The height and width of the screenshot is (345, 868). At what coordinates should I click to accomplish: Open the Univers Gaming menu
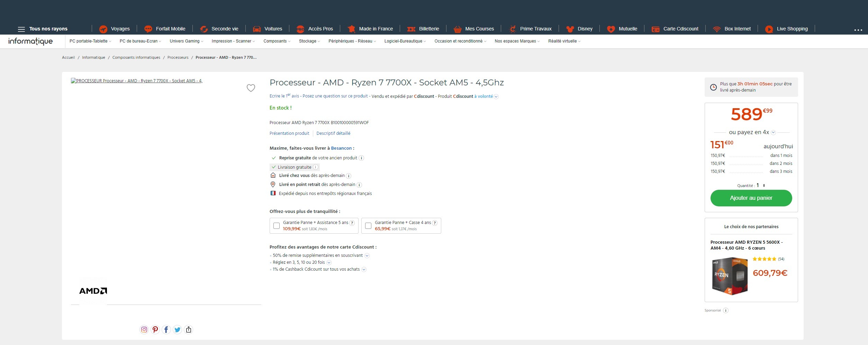(x=186, y=41)
